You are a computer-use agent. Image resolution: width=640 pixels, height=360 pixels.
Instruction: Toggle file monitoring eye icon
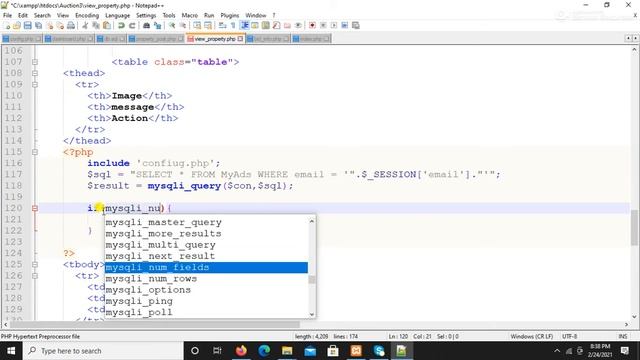click(298, 25)
